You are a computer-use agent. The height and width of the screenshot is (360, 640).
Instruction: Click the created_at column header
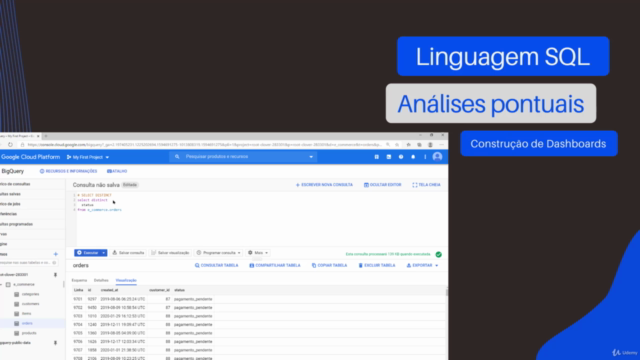109,290
